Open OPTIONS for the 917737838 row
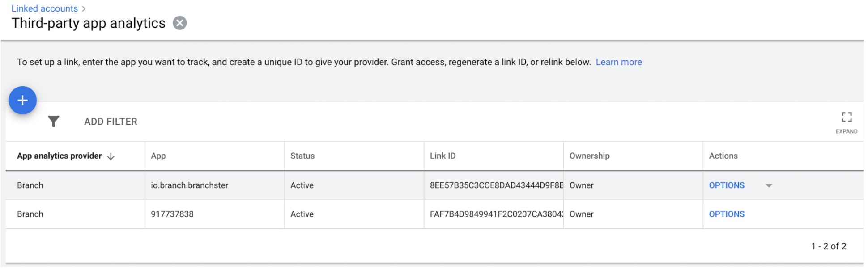Screen dimensions: 868x269 pyautogui.click(x=727, y=214)
